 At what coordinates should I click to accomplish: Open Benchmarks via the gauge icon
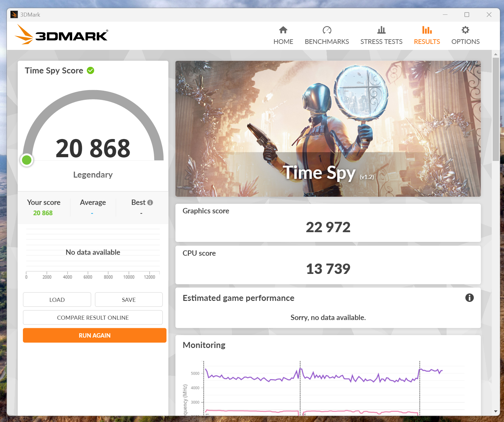coord(327,30)
